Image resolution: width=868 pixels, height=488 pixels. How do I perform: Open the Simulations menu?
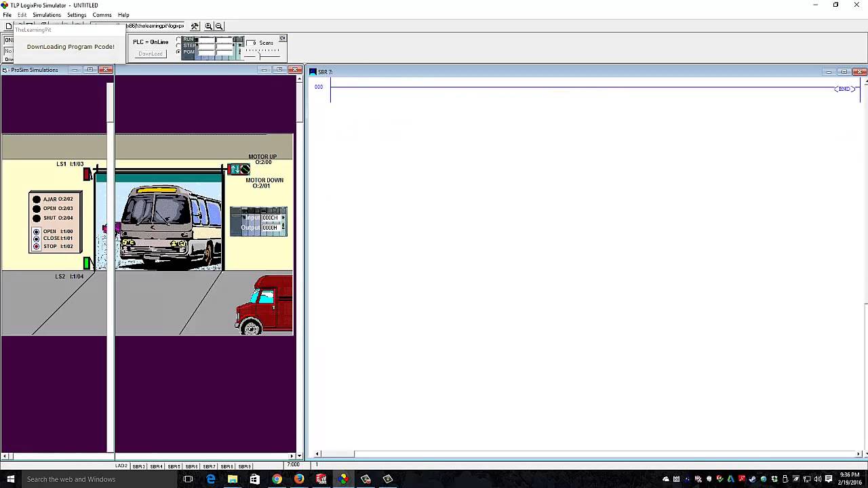(x=47, y=15)
